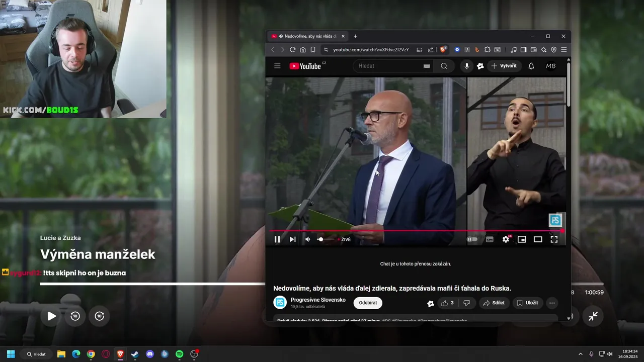Open YouTube notifications bell

pos(531,66)
